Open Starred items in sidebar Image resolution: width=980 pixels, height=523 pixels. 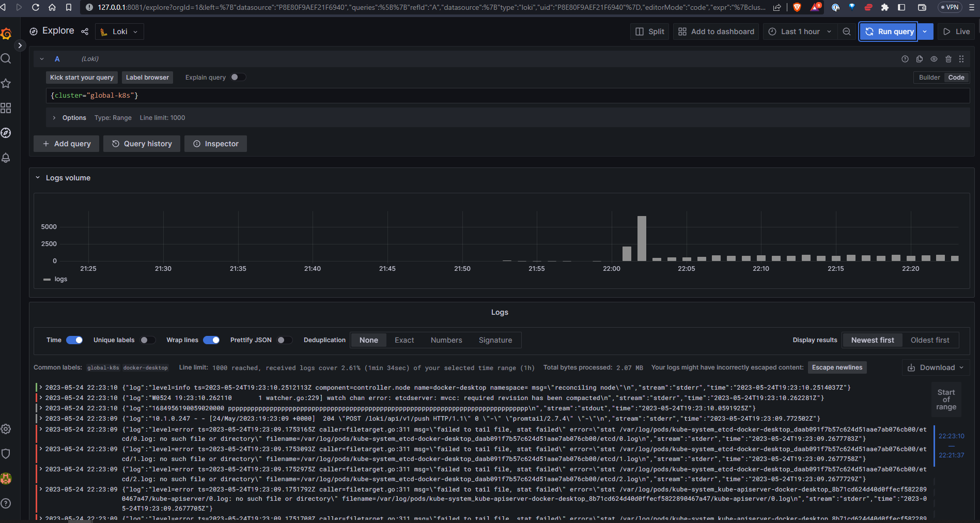6,83
